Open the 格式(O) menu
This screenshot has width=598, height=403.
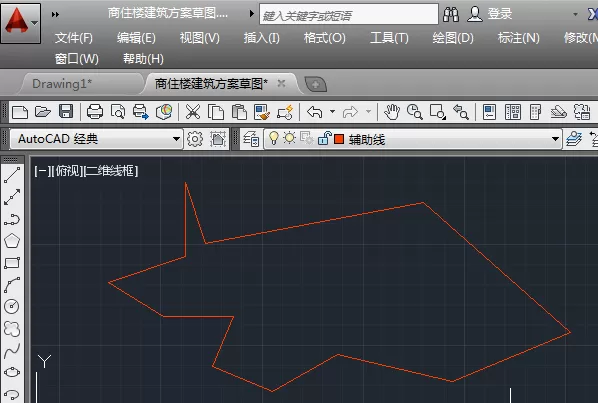coord(325,38)
